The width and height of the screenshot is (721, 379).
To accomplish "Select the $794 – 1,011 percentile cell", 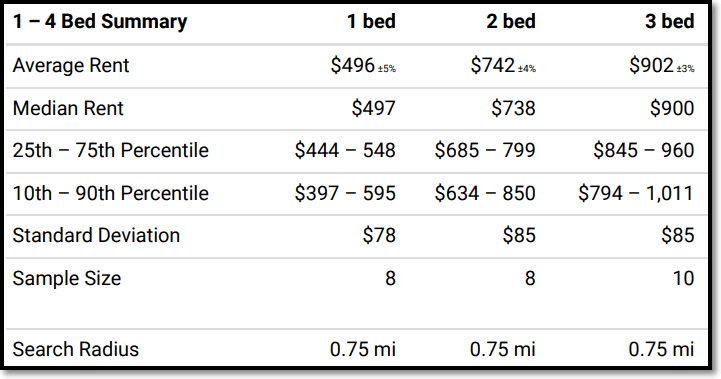I will pyautogui.click(x=636, y=193).
